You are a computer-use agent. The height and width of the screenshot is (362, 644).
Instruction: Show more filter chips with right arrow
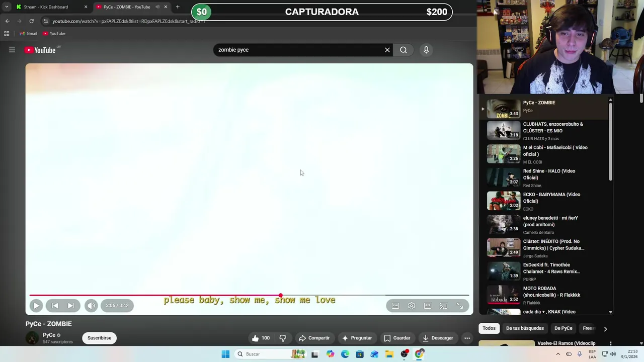(x=605, y=329)
